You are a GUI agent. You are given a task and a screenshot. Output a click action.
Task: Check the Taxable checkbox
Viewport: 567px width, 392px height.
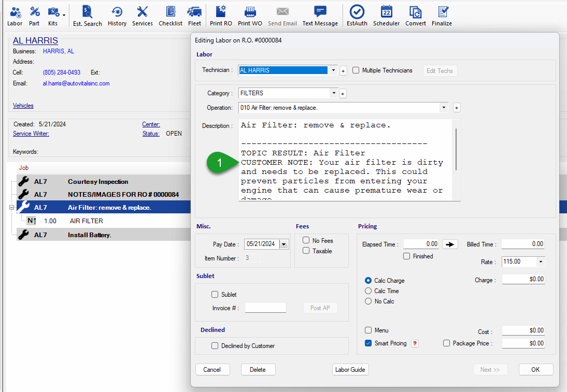click(x=306, y=251)
